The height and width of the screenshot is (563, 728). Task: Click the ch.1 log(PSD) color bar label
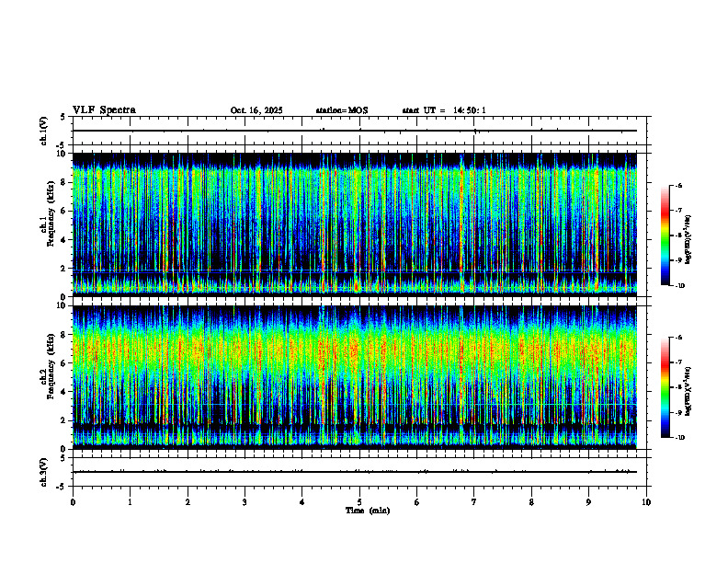pos(688,240)
